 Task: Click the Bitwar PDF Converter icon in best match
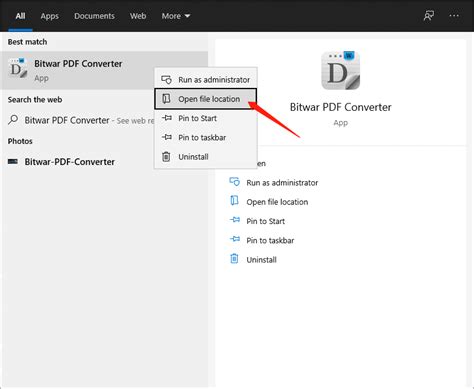[17, 68]
